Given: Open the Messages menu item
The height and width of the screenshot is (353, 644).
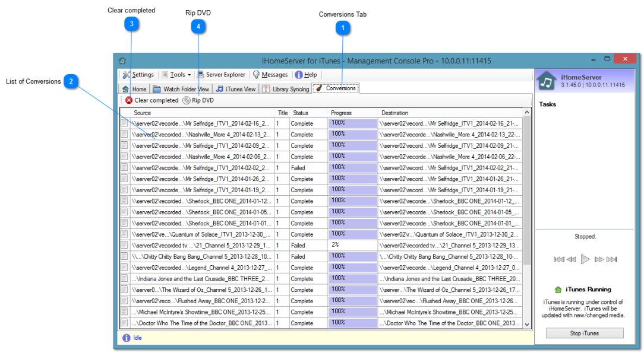Looking at the screenshot, I should (x=270, y=75).
